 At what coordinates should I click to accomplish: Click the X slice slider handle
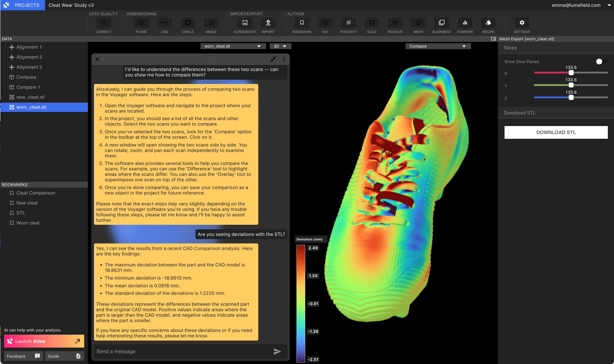pyautogui.click(x=571, y=73)
